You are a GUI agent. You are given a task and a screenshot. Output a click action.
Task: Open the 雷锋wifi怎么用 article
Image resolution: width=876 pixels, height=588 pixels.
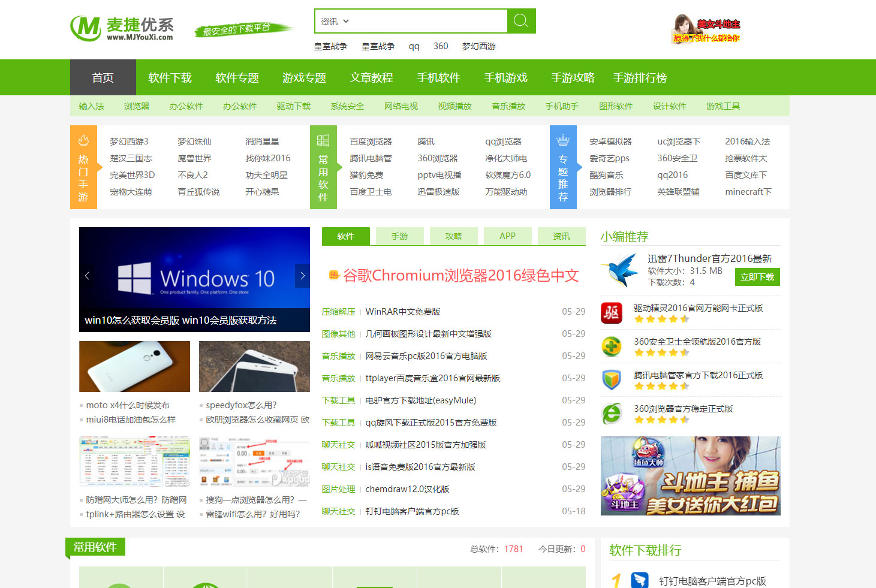(x=253, y=514)
